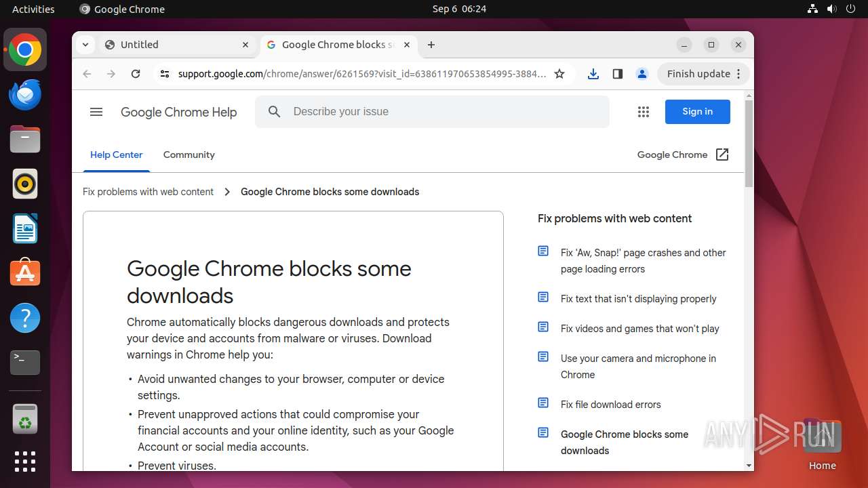Click the browser back arrow
This screenshot has height=488, width=868.
pyautogui.click(x=87, y=74)
